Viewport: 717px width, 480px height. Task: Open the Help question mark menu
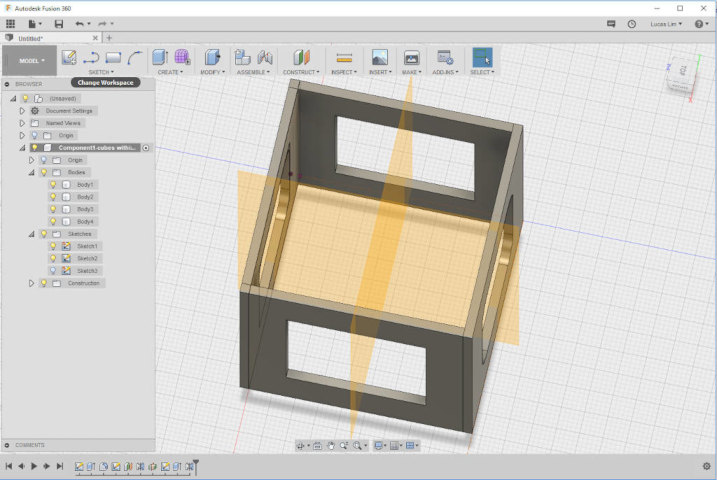701,24
